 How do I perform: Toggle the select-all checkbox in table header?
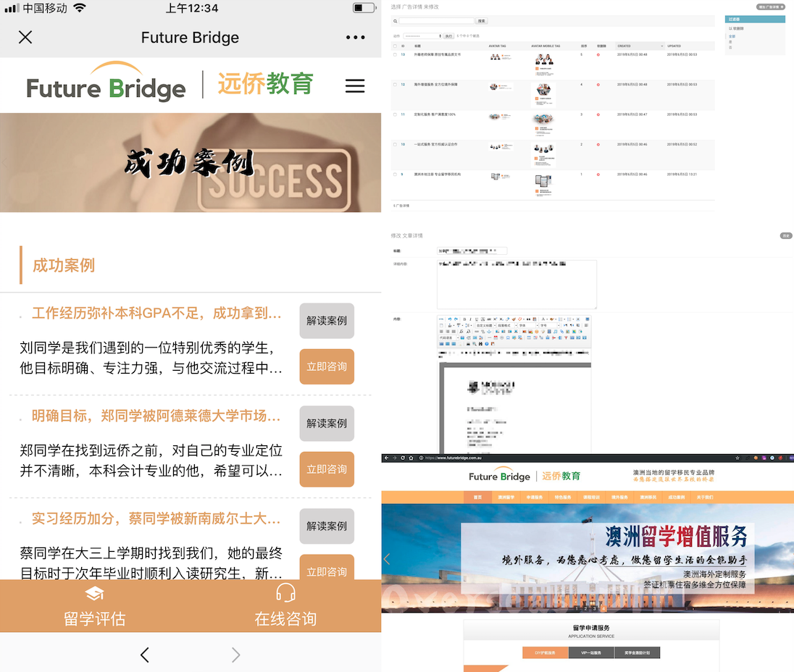(x=395, y=46)
